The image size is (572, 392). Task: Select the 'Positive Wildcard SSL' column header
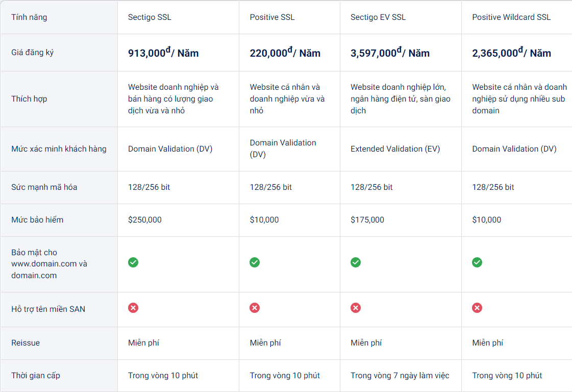[511, 17]
